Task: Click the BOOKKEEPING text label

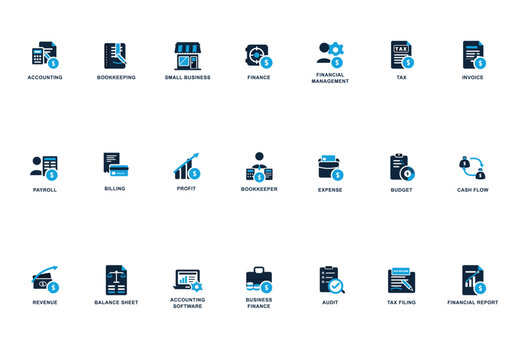Action: [x=116, y=78]
